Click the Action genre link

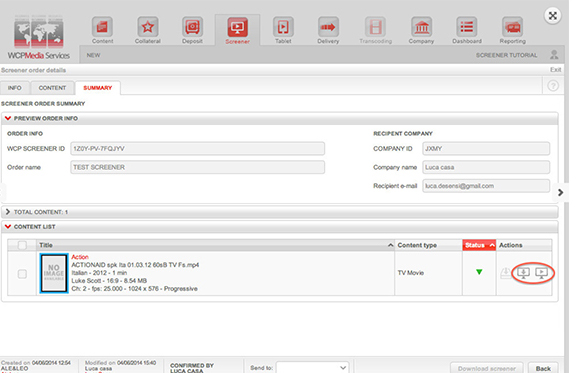80,257
